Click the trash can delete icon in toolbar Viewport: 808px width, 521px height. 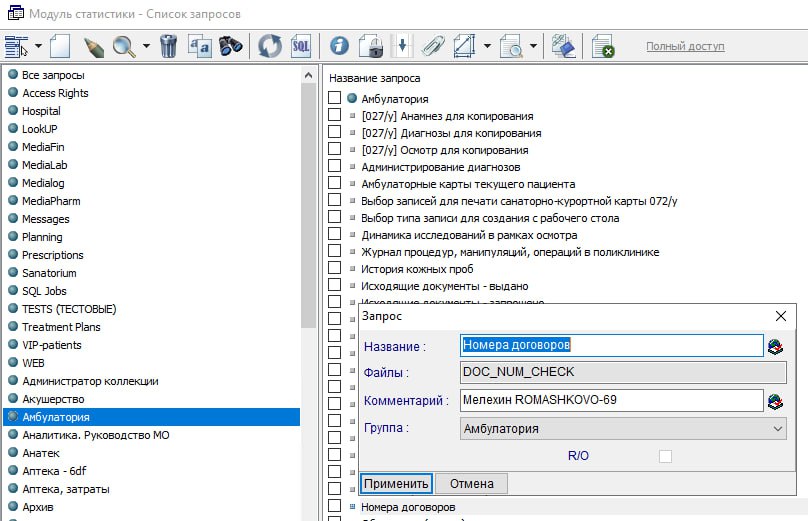[x=168, y=46]
